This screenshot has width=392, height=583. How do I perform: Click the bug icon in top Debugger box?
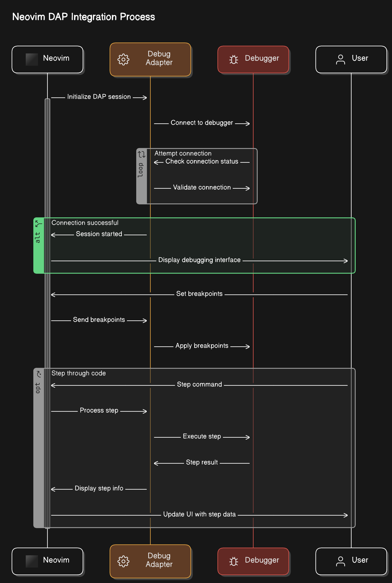point(233,60)
